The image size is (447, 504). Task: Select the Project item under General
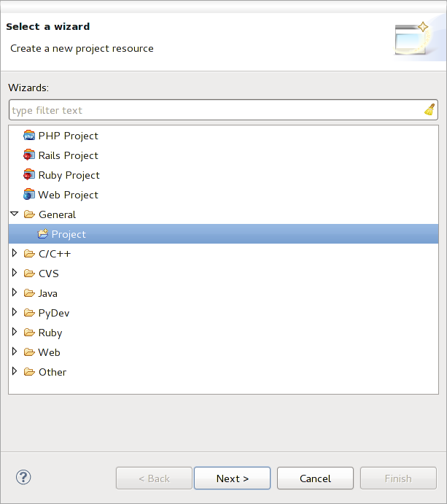click(69, 234)
